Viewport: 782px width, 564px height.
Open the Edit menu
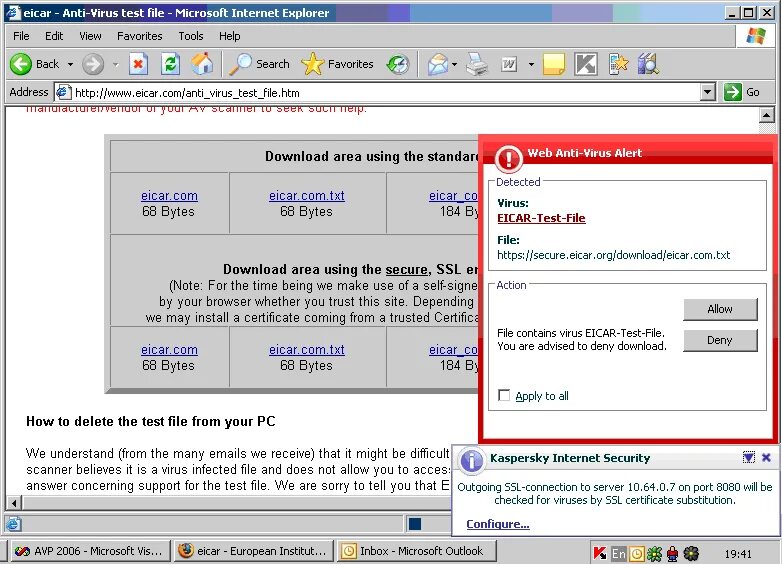[x=54, y=36]
